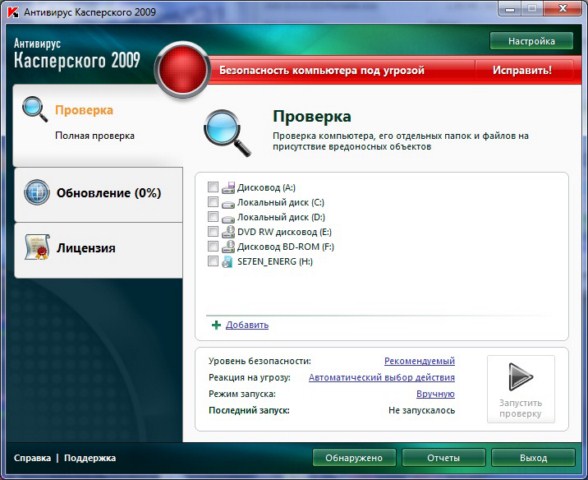Click the play arrow Запустить проверку icon
The width and height of the screenshot is (588, 480).
pos(520,376)
